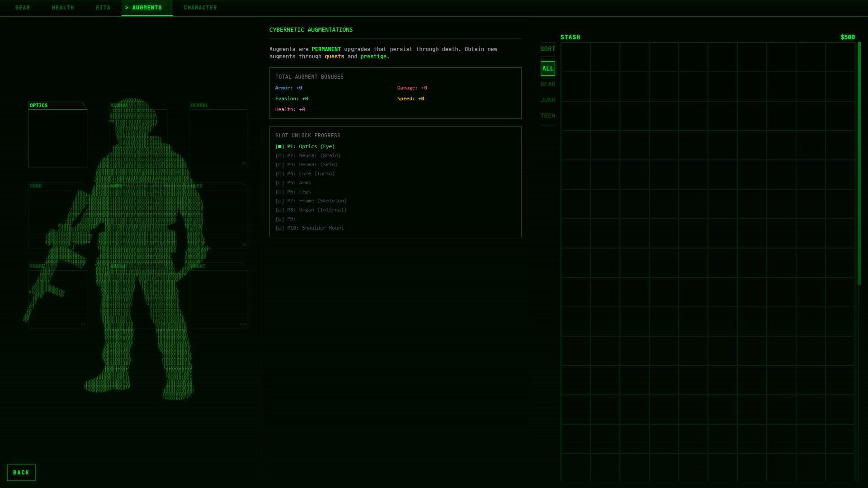Toggle the P10 Shoulder Mount checkbox
The height and width of the screenshot is (488, 868).
click(279, 228)
